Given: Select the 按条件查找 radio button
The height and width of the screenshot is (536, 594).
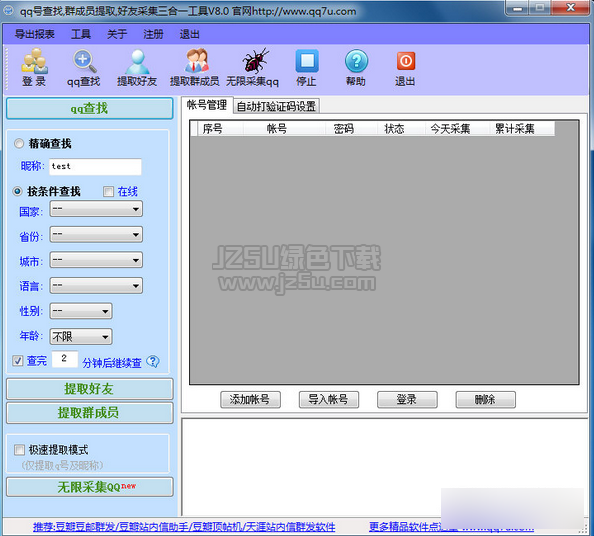Looking at the screenshot, I should (17, 191).
